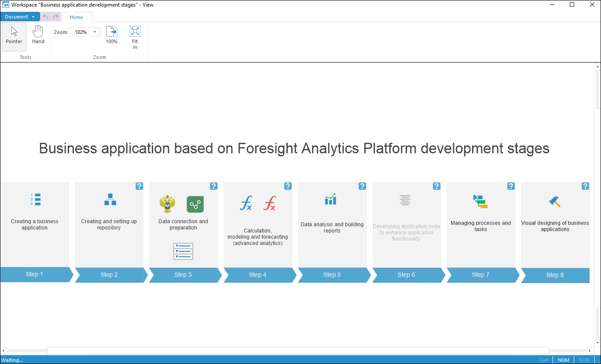Click the Fit in zoom icon
The width and height of the screenshot is (601, 364).
pos(135,37)
